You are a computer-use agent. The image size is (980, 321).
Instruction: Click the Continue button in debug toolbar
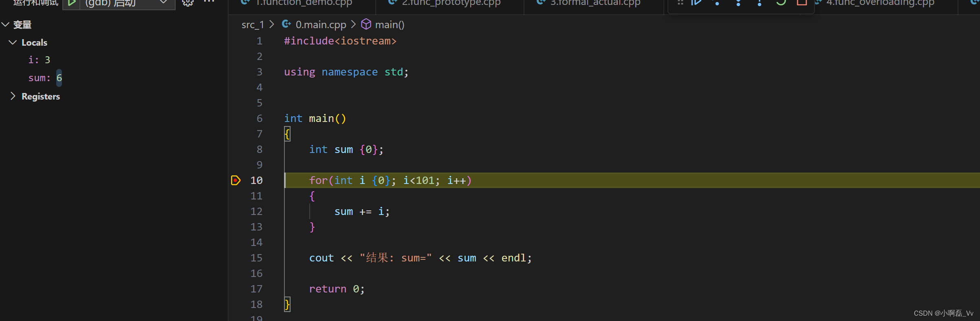(696, 2)
